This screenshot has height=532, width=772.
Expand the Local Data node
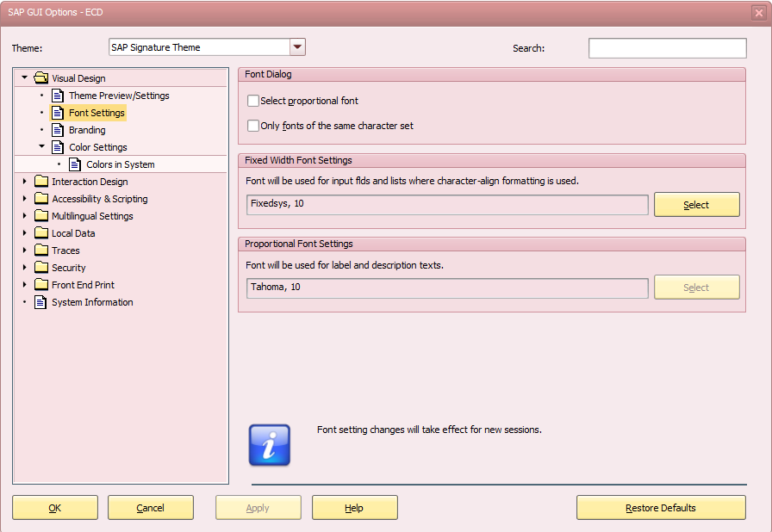pos(25,233)
